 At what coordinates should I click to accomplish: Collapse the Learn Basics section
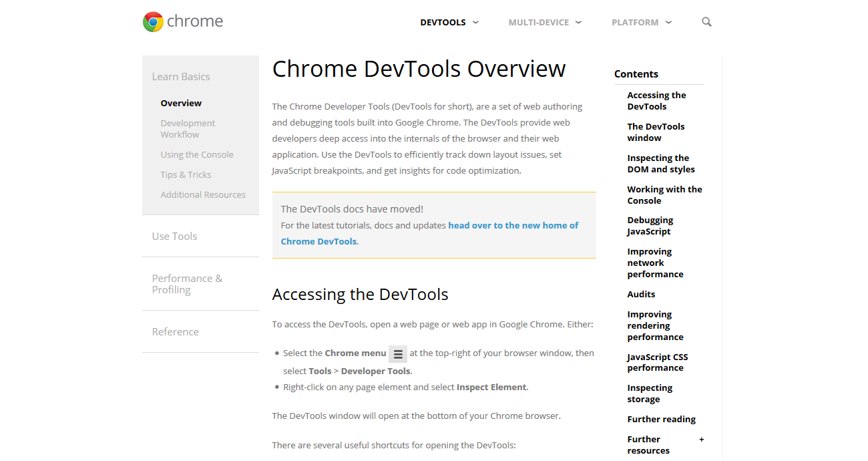(181, 76)
